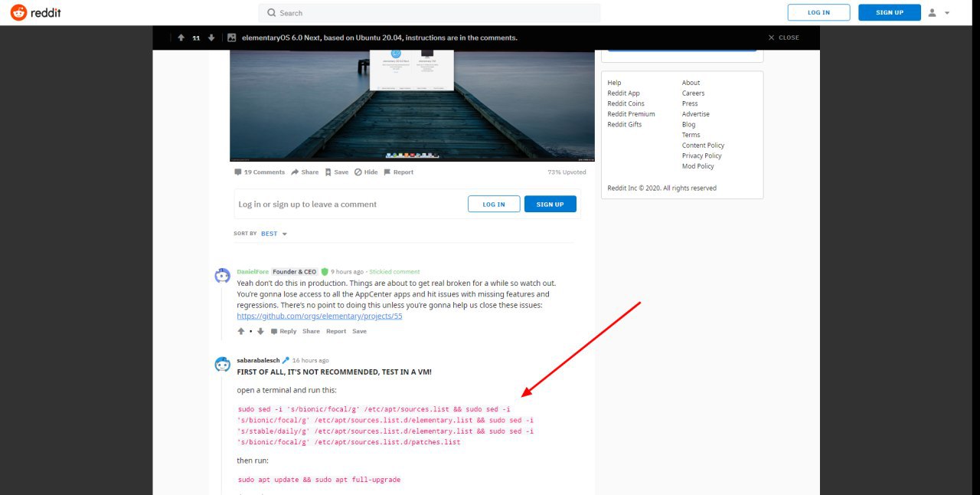The height and width of the screenshot is (495, 980).
Task: Click the Save bookmark icon under the post
Action: (328, 172)
